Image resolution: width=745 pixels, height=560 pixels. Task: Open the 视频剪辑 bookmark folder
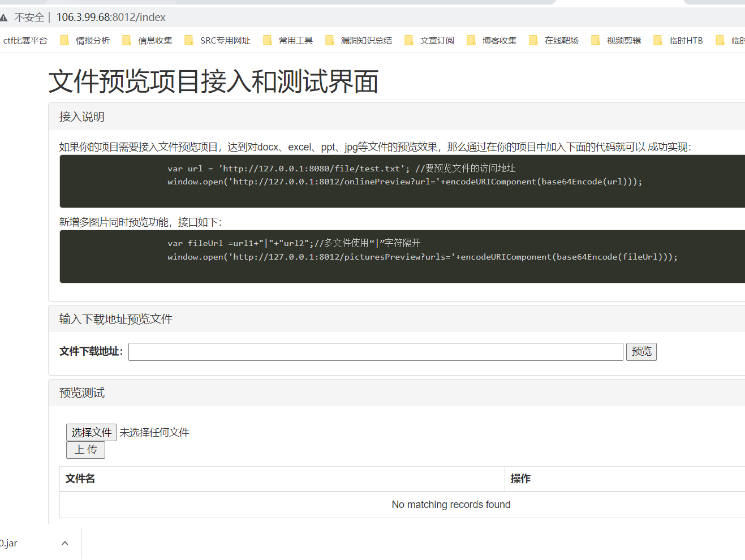point(616,41)
